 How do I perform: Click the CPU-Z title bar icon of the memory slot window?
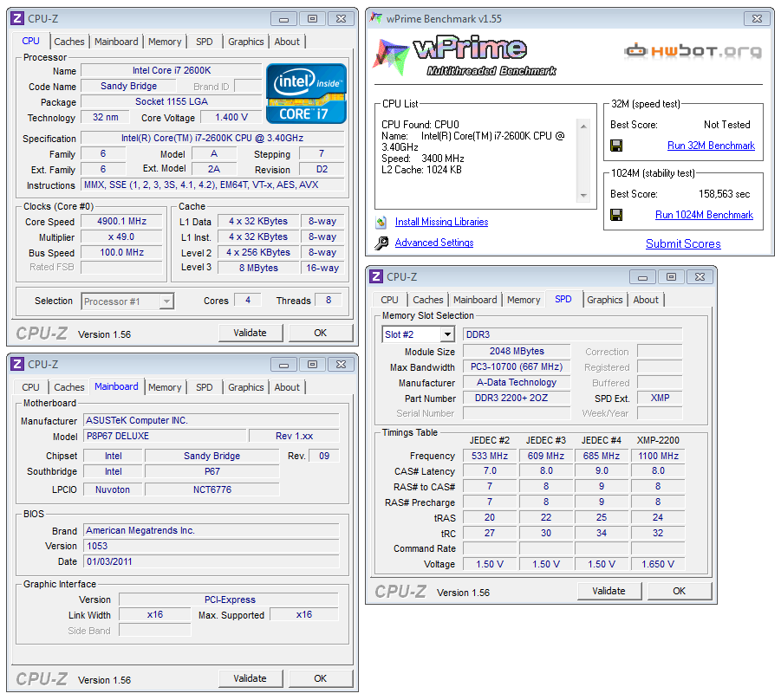pos(376,276)
